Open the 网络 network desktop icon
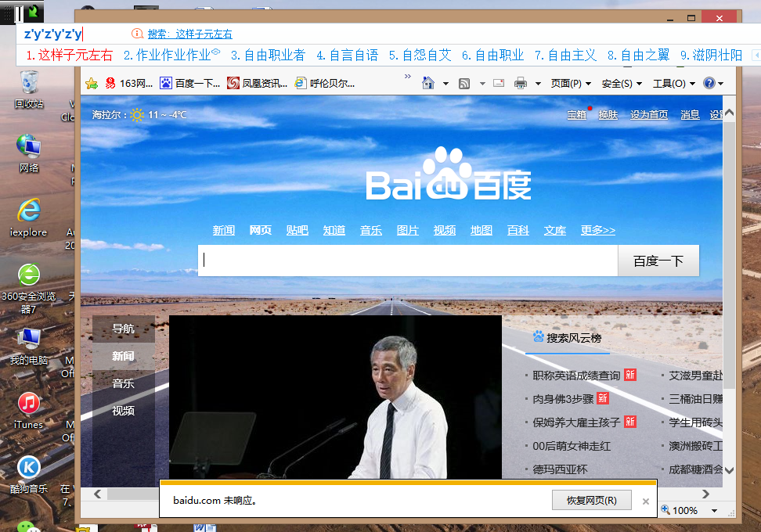The width and height of the screenshot is (761, 532). point(29,153)
